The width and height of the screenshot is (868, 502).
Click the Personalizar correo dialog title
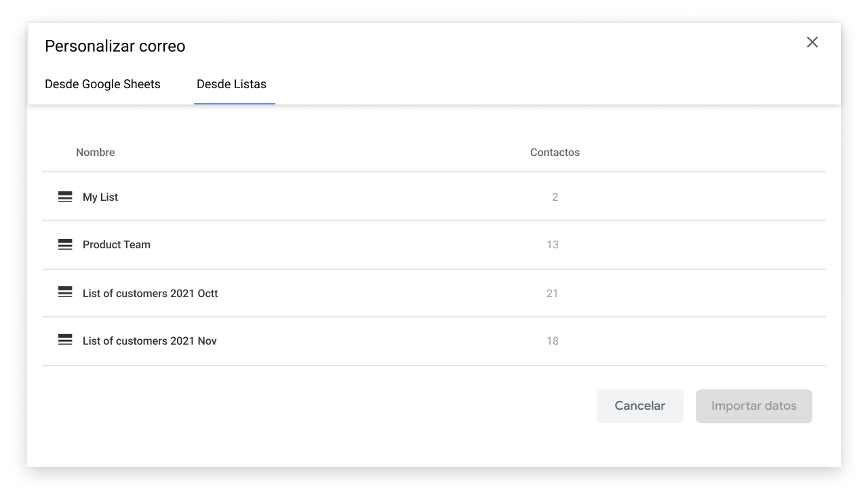[x=115, y=46]
